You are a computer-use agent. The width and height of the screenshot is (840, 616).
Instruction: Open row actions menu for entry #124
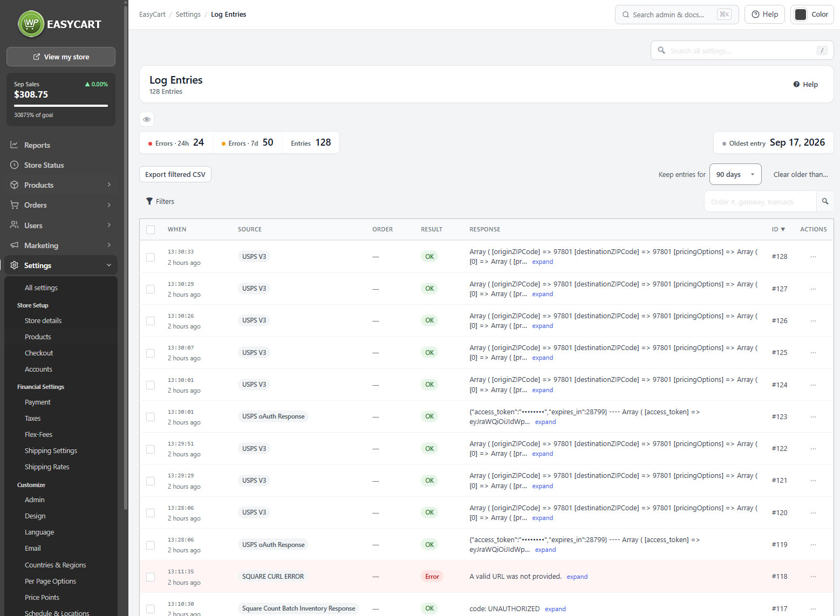pyautogui.click(x=813, y=385)
